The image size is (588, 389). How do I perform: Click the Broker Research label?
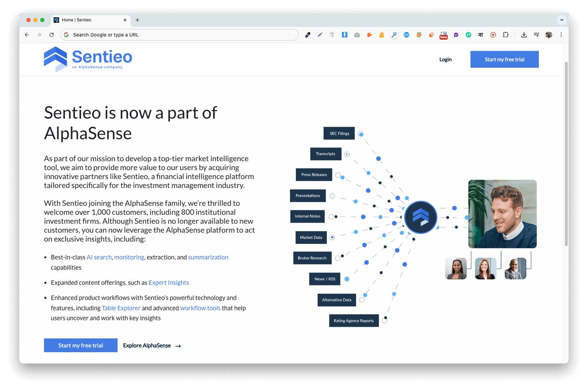(312, 258)
